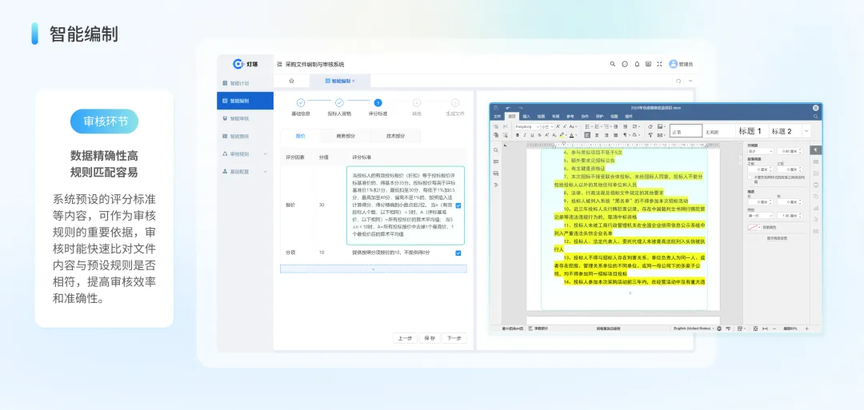Click the 上一步 button
Image resolution: width=864 pixels, height=410 pixels.
tap(404, 338)
